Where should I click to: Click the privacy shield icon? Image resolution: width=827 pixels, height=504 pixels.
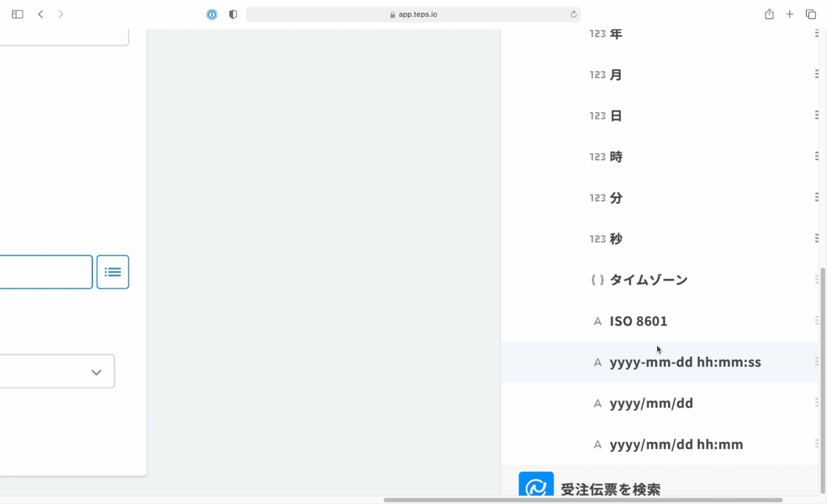[x=233, y=14]
